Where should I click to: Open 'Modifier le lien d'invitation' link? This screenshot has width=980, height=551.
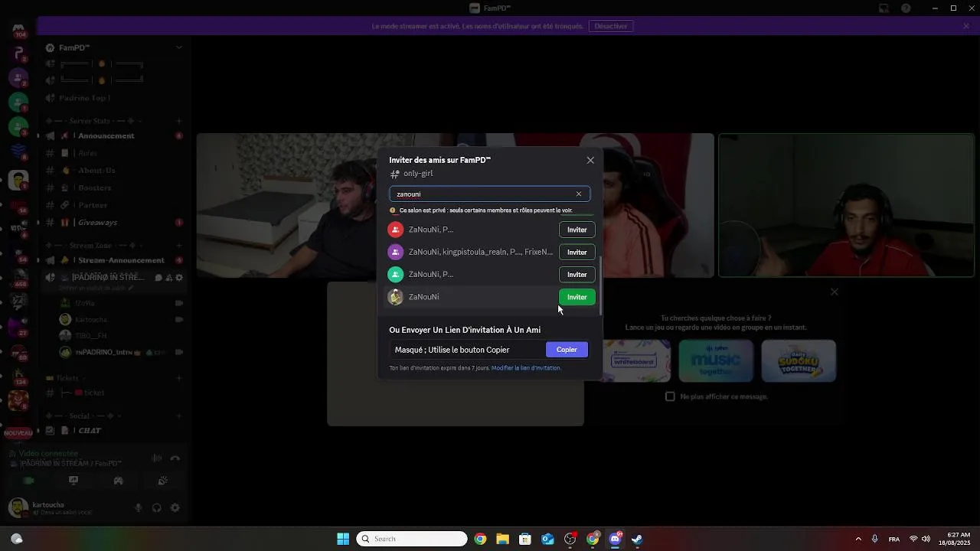526,368
